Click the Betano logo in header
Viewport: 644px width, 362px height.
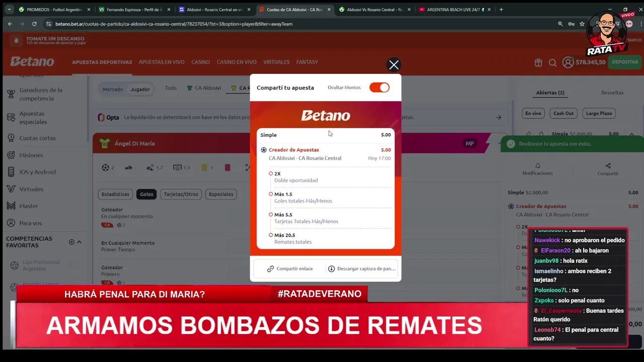pyautogui.click(x=32, y=62)
